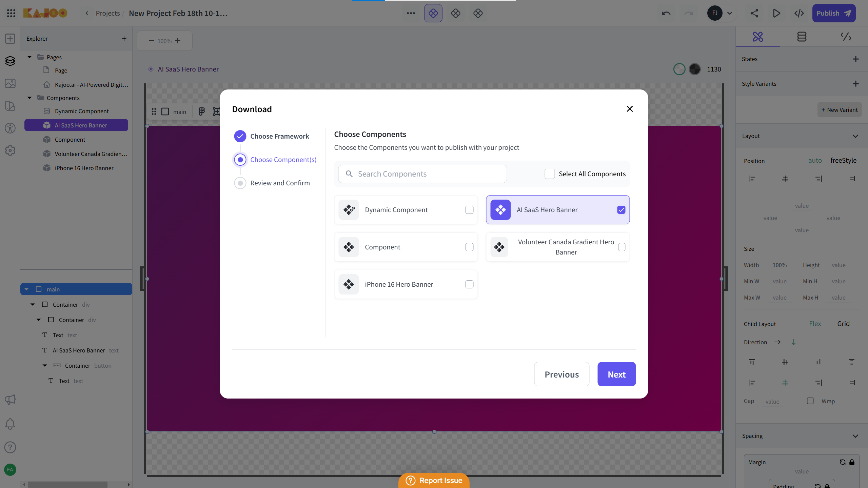Click the preview play icon
Screen dimensions: 868x488
776,13
